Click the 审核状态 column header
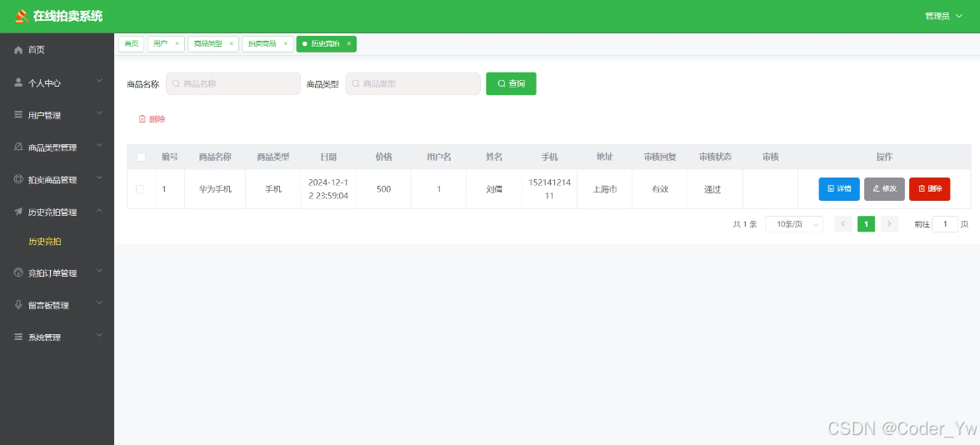Viewport: 980px width, 445px height. (715, 157)
